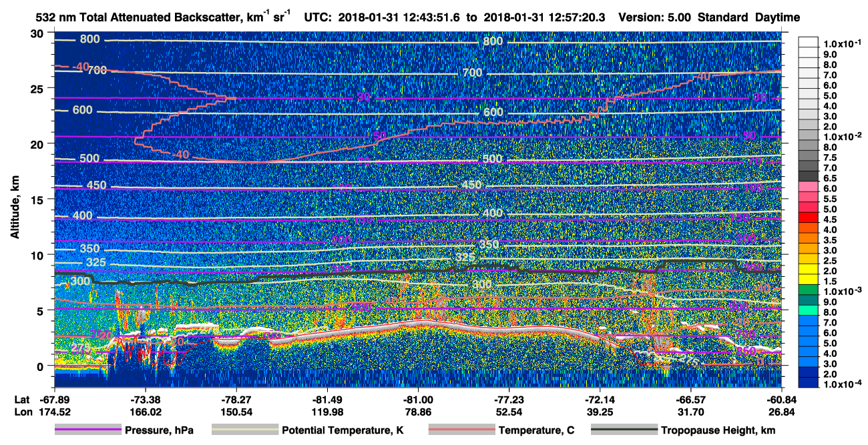The height and width of the screenshot is (445, 868).
Task: Click latitude value '-78.27'
Action: coord(236,399)
